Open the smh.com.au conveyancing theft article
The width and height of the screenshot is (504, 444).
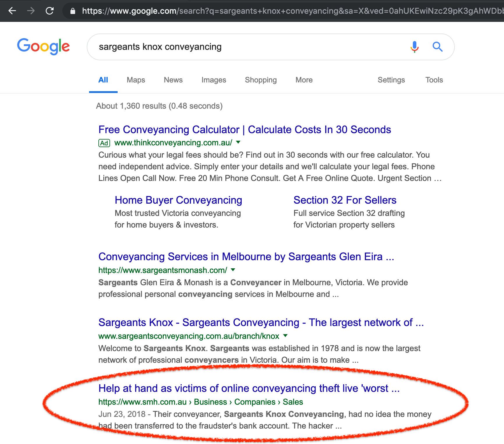249,388
